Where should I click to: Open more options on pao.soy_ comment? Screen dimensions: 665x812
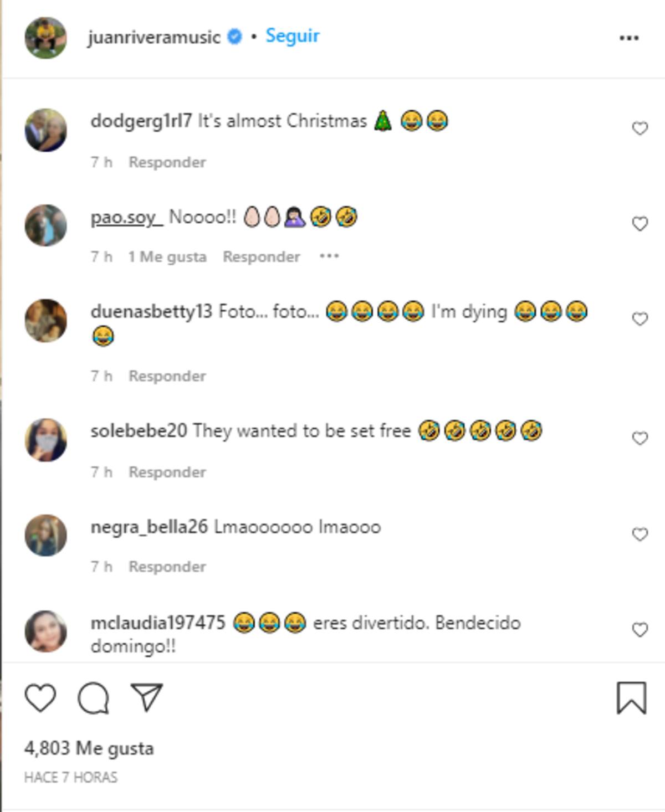329,256
